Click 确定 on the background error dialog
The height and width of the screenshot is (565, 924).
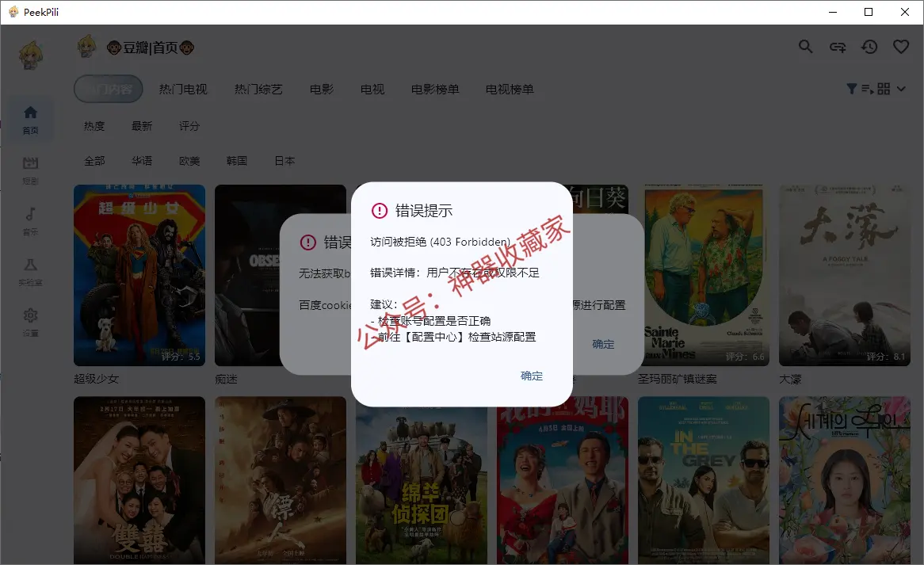(603, 344)
